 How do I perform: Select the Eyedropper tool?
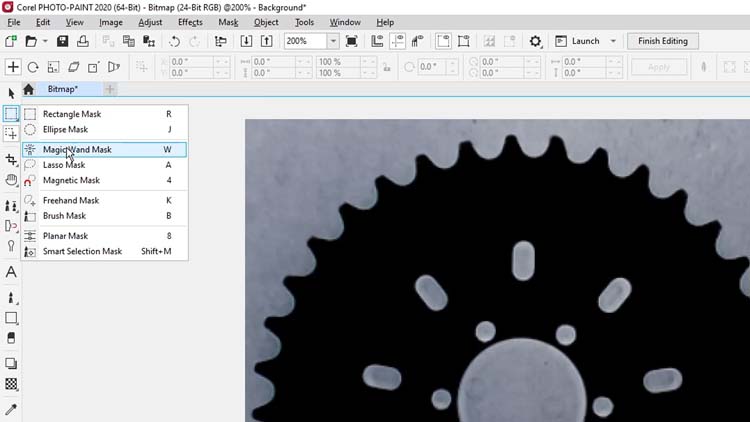click(11, 409)
